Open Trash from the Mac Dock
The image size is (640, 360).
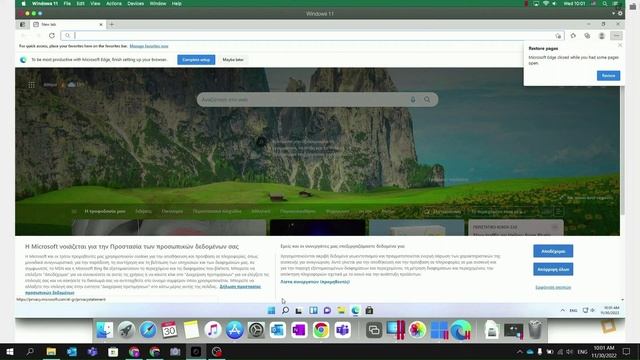coord(535,330)
